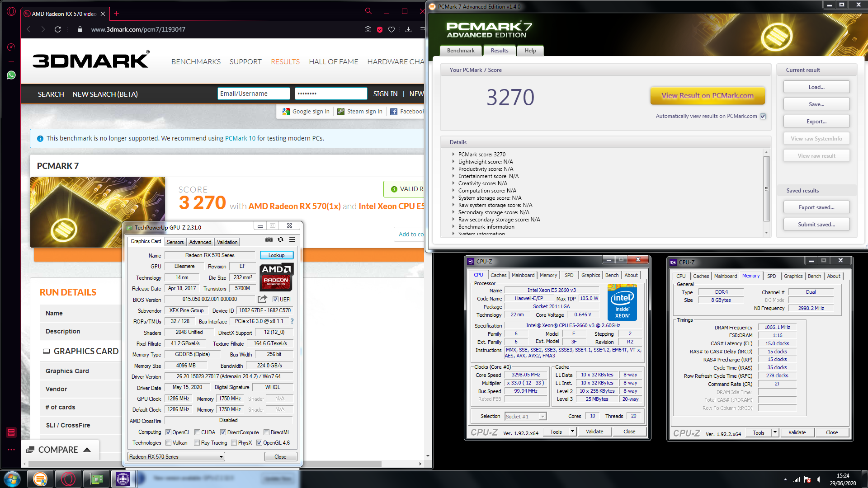The image size is (868, 488).
Task: Click Google sign in icon
Action: [286, 112]
